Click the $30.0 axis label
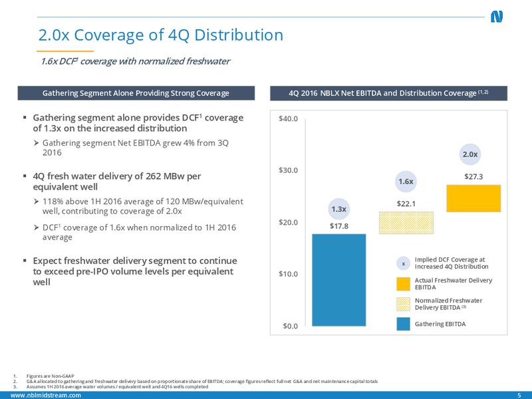The image size is (532, 399). [x=288, y=170]
